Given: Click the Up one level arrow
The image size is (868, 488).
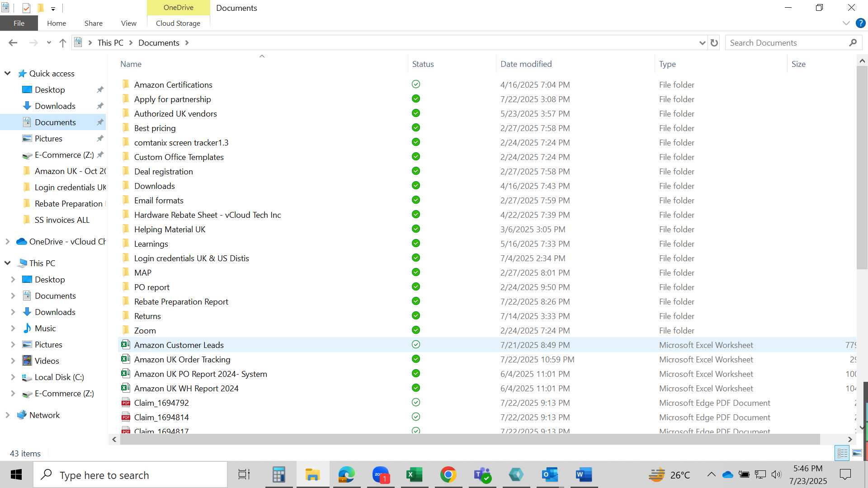Looking at the screenshot, I should (x=63, y=42).
